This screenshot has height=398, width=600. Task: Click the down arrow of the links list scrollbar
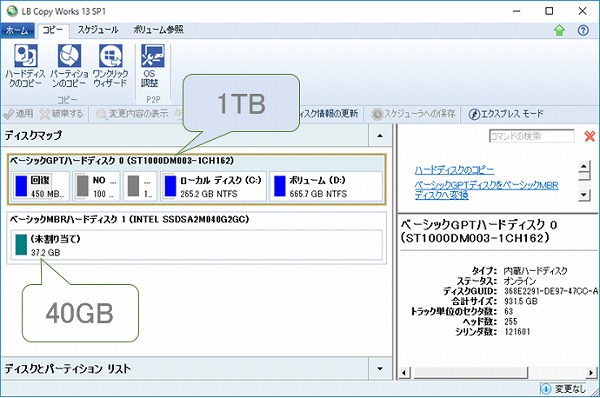click(x=584, y=194)
